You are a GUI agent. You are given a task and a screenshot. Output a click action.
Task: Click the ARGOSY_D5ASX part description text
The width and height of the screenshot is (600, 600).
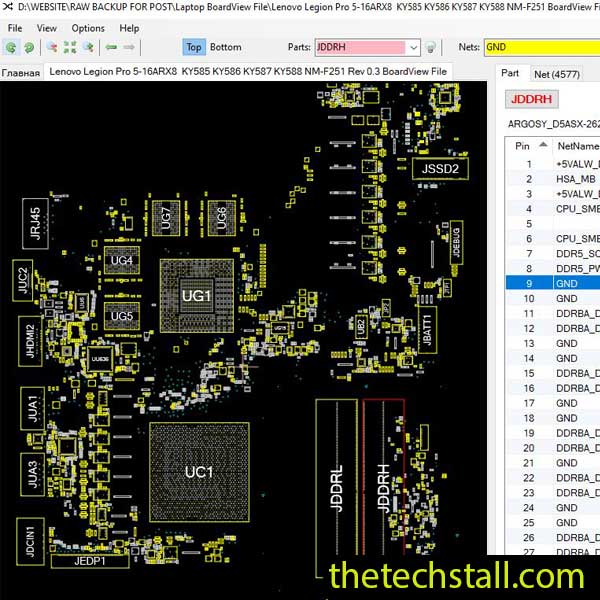[x=554, y=124]
